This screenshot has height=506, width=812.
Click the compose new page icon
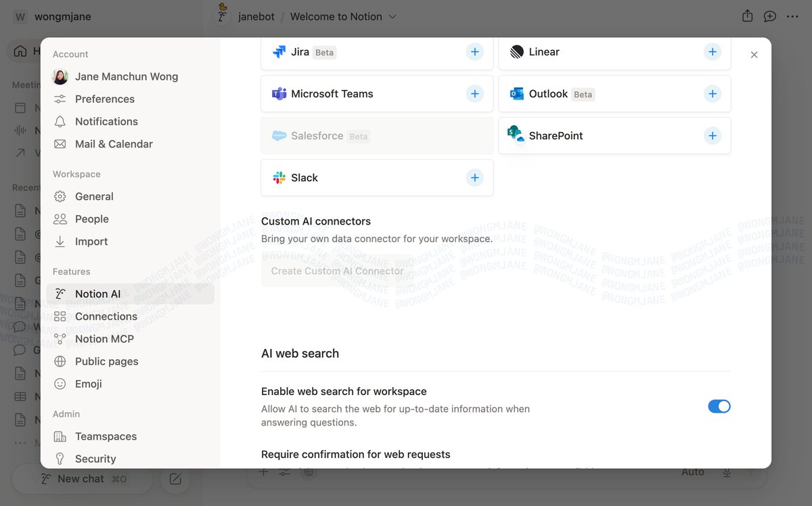pyautogui.click(x=175, y=479)
